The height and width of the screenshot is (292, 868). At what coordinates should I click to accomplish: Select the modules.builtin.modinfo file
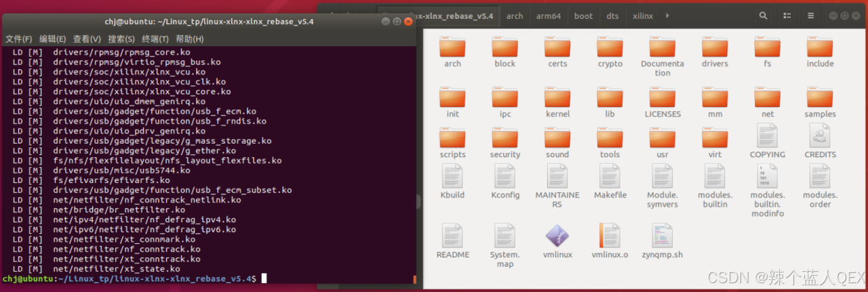[x=768, y=191]
